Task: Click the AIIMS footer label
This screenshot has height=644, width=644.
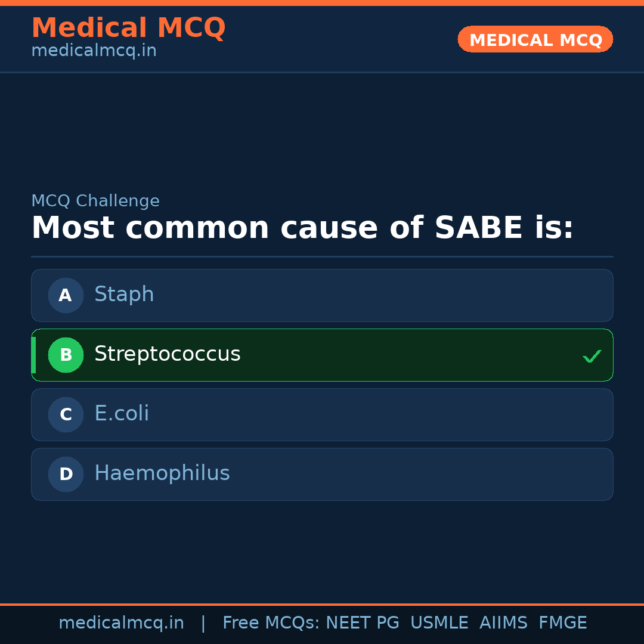Action: point(503,623)
